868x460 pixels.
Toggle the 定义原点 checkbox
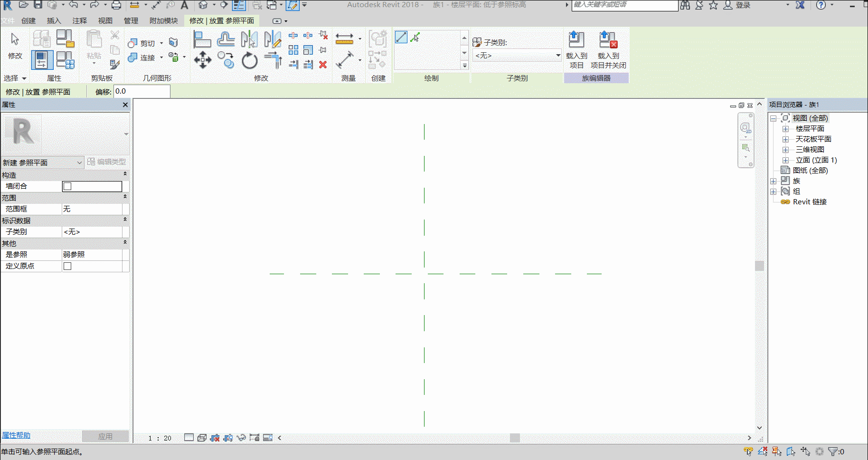pos(67,266)
